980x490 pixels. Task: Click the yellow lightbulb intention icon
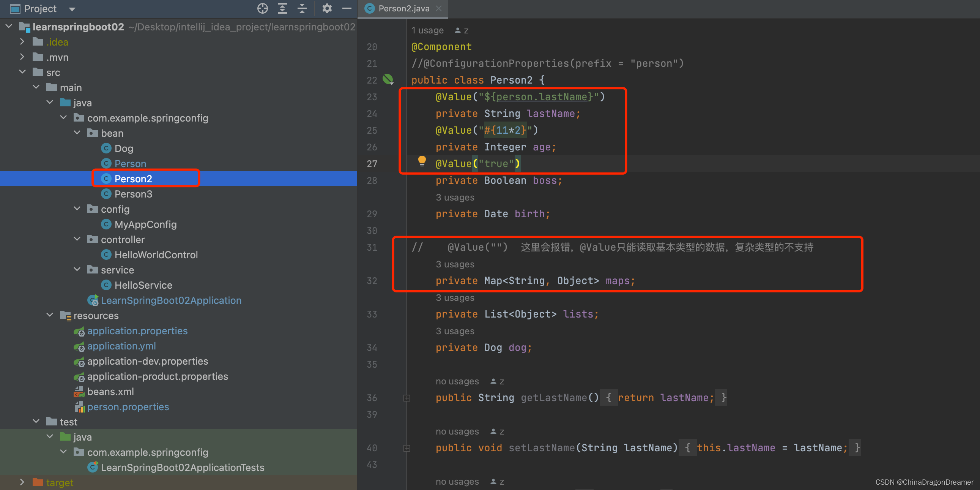click(x=422, y=161)
